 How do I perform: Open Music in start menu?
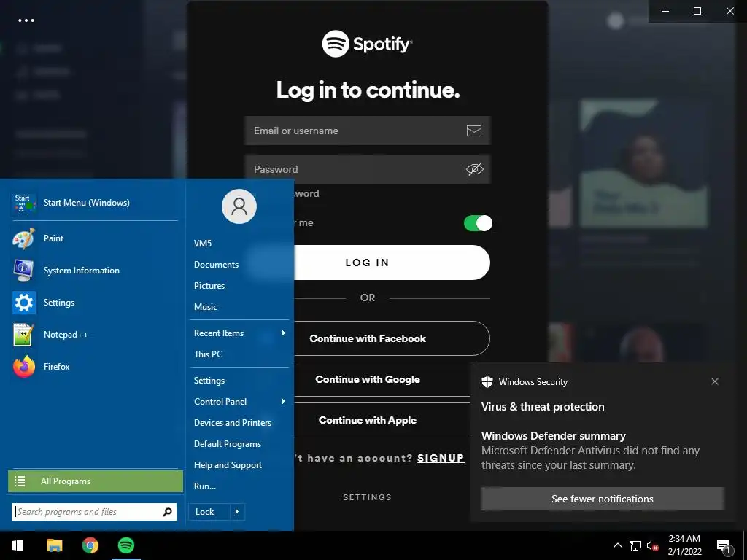(x=205, y=307)
